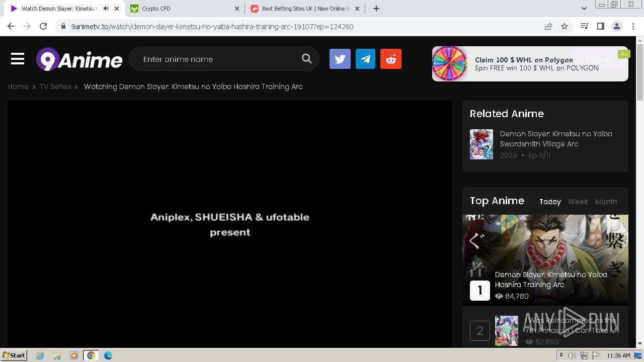Select the Month top anime tab
The width and height of the screenshot is (644, 362).
(x=606, y=202)
